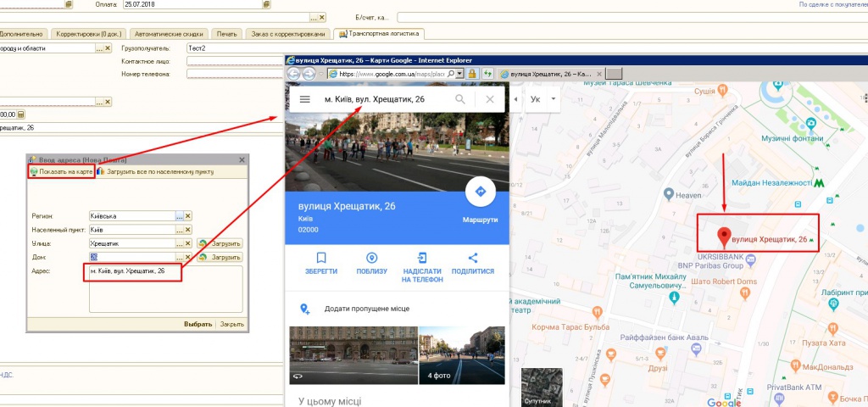Clear the Google Maps search box
The width and height of the screenshot is (868, 407).
click(489, 100)
